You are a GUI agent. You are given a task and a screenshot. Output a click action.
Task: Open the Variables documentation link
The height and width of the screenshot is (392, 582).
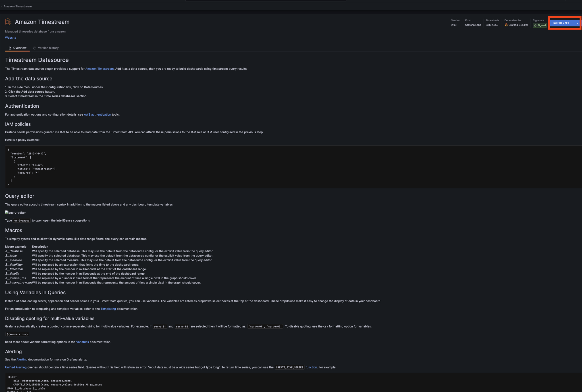[x=82, y=342]
